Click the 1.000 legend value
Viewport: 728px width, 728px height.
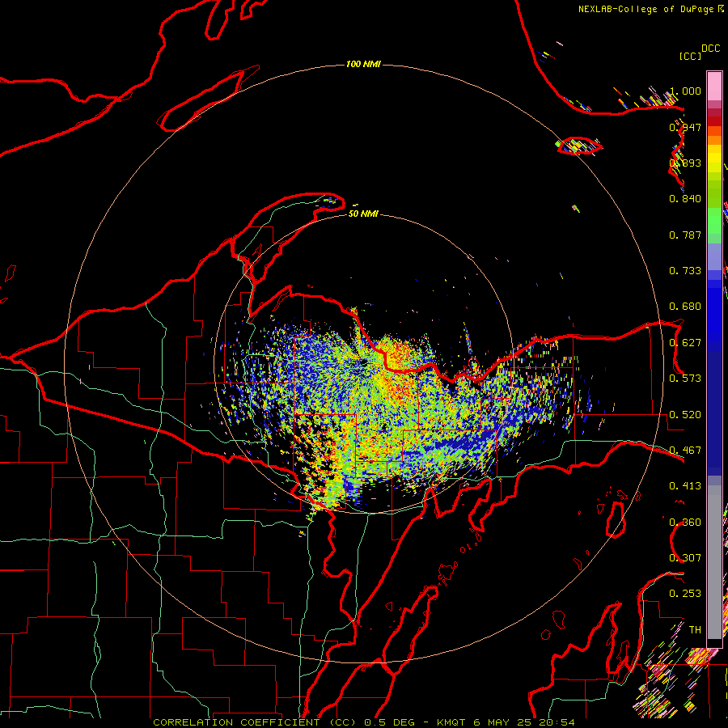[x=685, y=91]
